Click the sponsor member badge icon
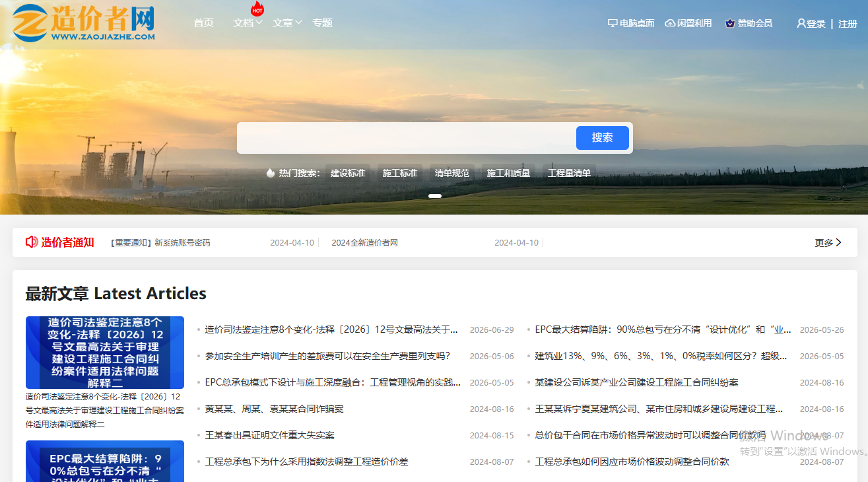868x482 pixels. [x=730, y=23]
